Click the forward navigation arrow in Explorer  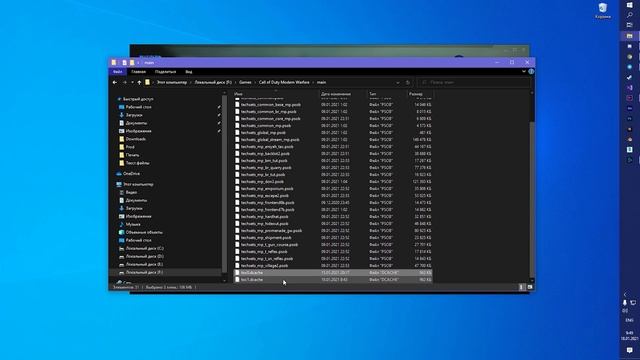(x=124, y=82)
